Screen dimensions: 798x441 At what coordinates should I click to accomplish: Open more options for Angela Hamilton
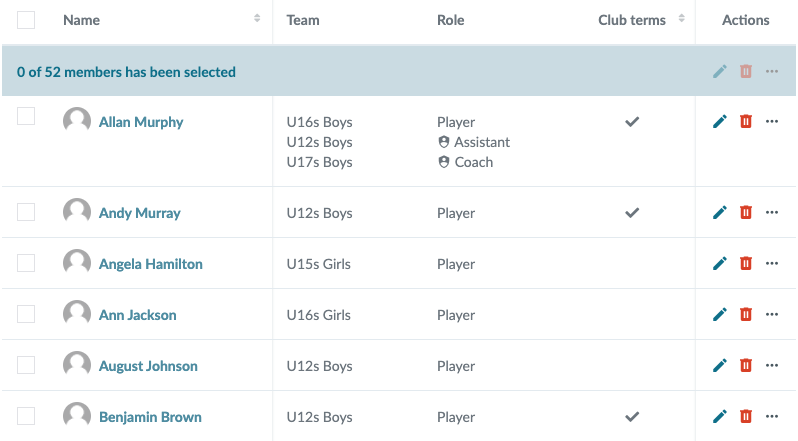tap(772, 263)
